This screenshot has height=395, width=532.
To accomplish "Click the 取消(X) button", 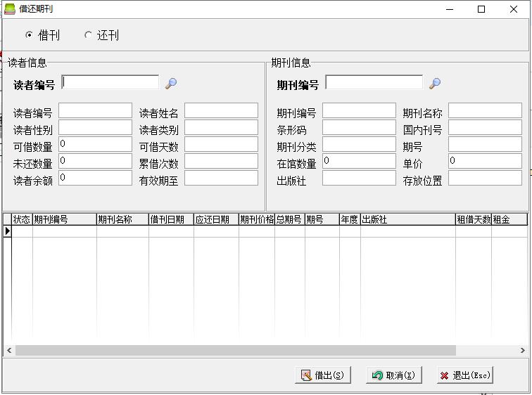I will pos(394,375).
